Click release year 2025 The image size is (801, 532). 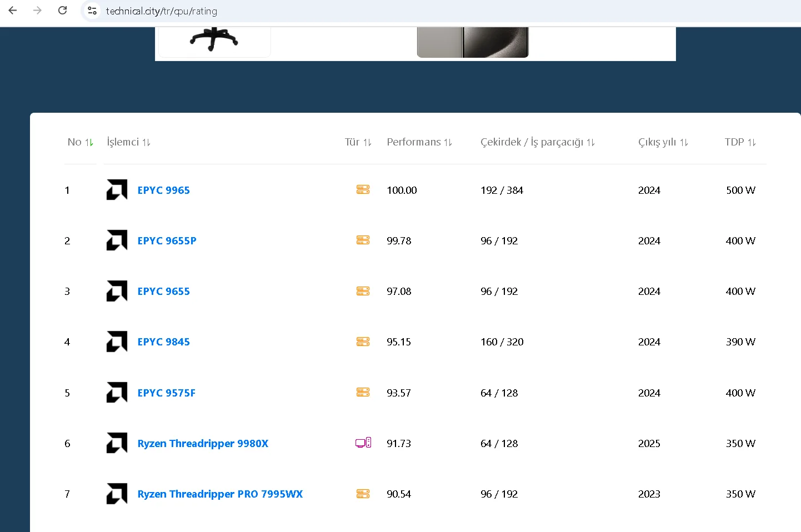coord(649,444)
